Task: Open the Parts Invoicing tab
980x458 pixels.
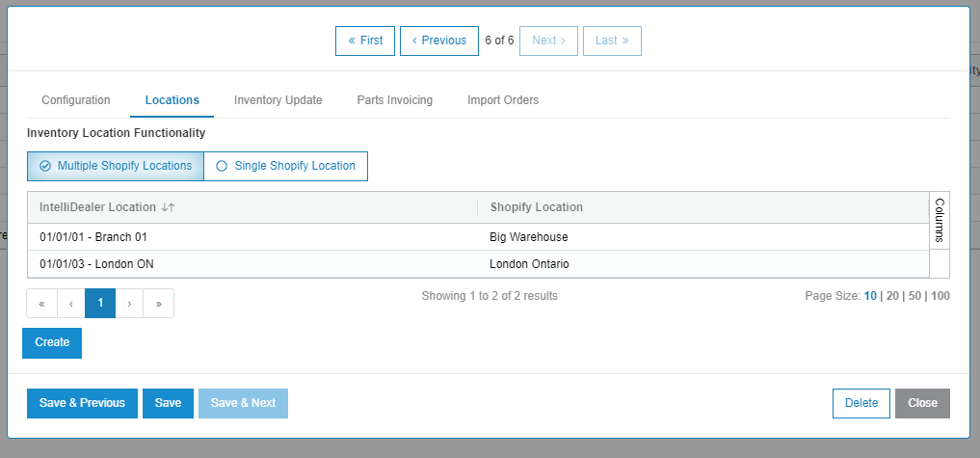Action: click(395, 100)
